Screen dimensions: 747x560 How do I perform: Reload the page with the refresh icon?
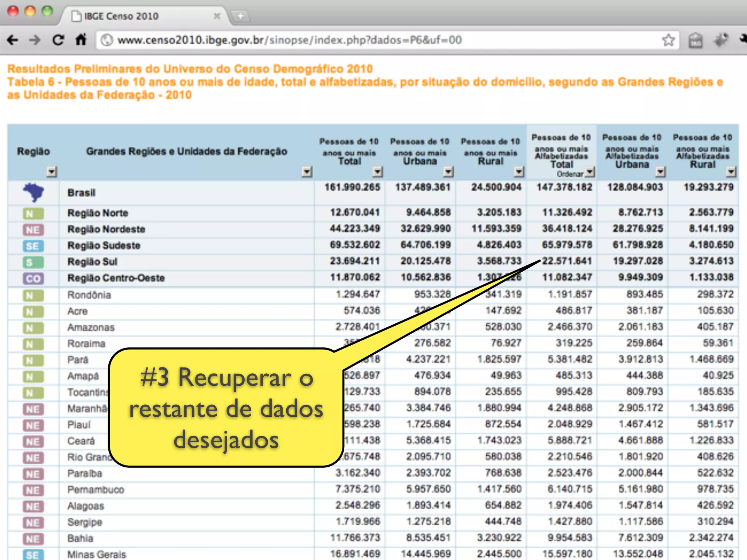coord(58,40)
